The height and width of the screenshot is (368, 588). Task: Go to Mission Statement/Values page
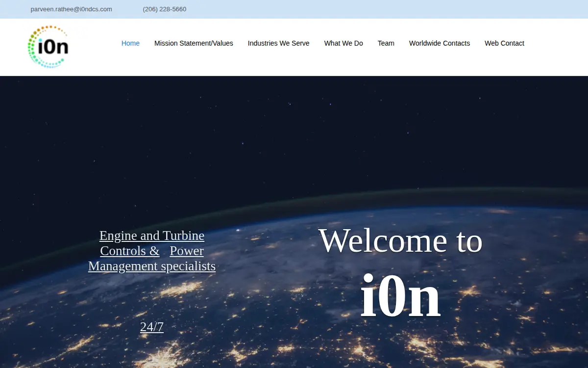tap(194, 43)
